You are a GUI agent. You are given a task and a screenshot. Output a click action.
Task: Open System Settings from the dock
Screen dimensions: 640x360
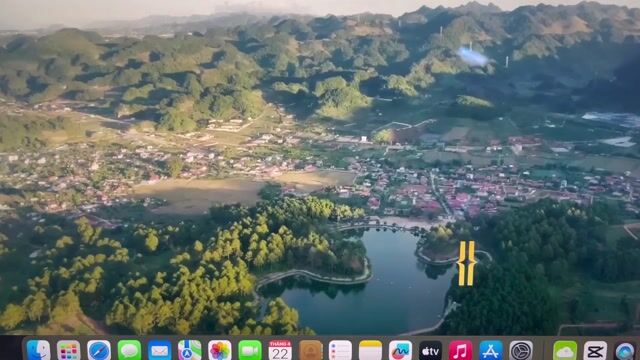pos(521,351)
